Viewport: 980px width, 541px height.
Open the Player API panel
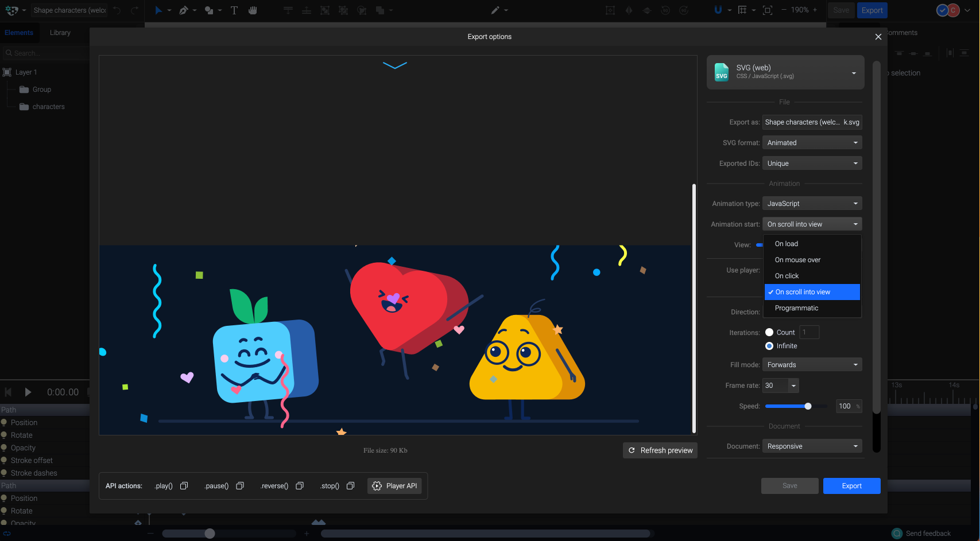point(394,485)
